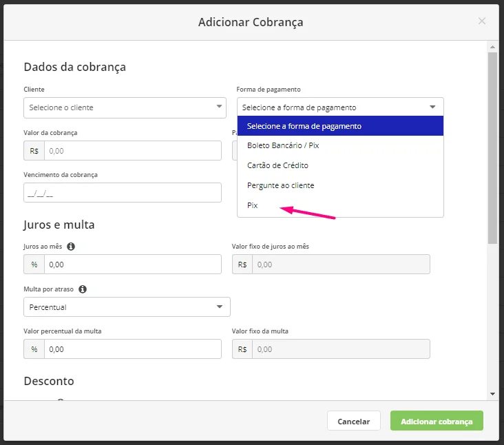Open the Cliente dropdown
Image resolution: width=504 pixels, height=445 pixels.
(125, 107)
